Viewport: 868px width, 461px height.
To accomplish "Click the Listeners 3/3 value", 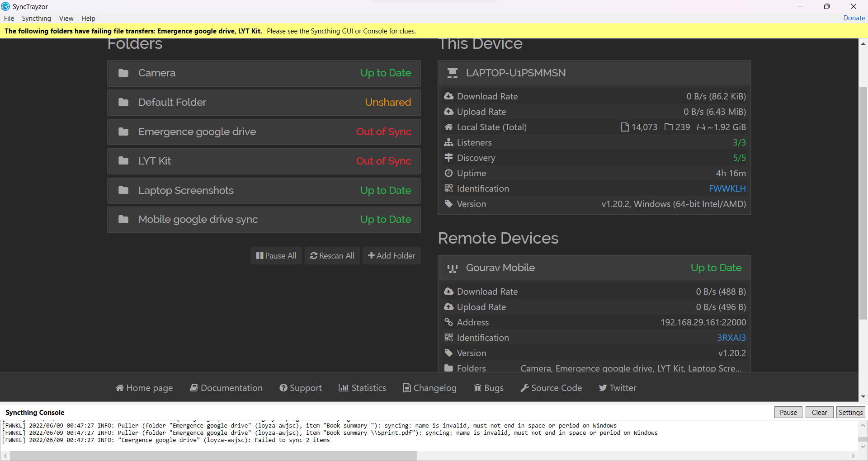I will click(739, 142).
